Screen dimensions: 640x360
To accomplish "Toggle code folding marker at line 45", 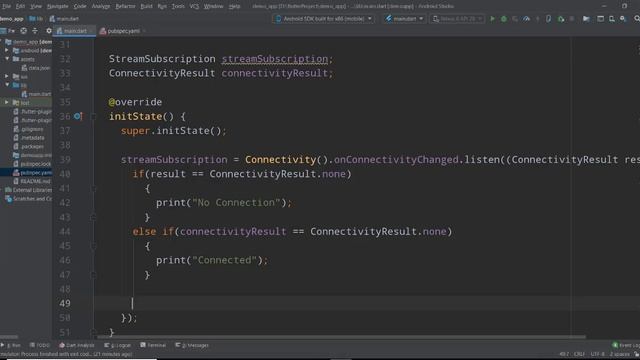I will click(93, 246).
